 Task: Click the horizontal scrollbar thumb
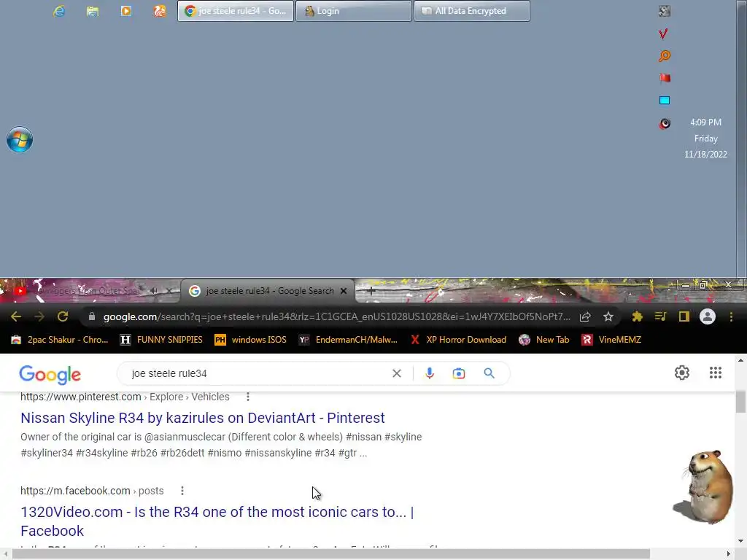331,554
